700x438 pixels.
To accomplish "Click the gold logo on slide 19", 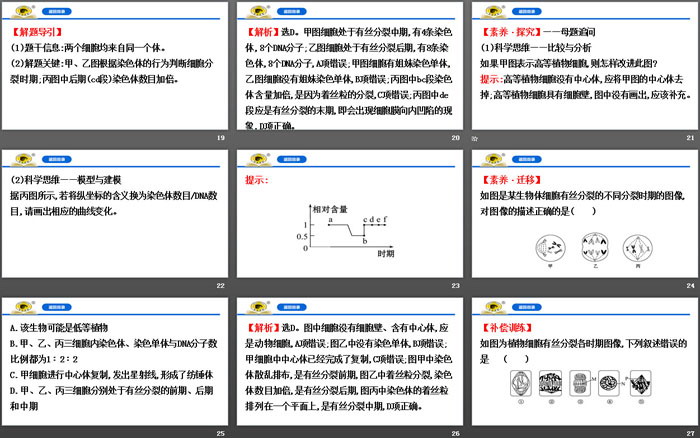I will (24, 11).
